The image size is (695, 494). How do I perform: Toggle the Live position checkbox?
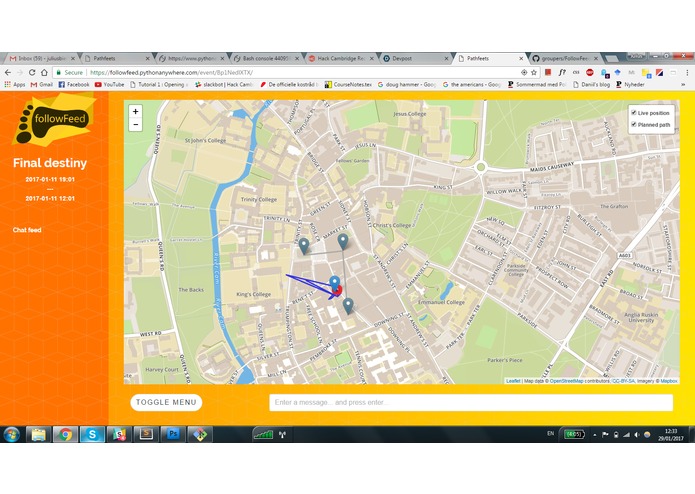634,113
